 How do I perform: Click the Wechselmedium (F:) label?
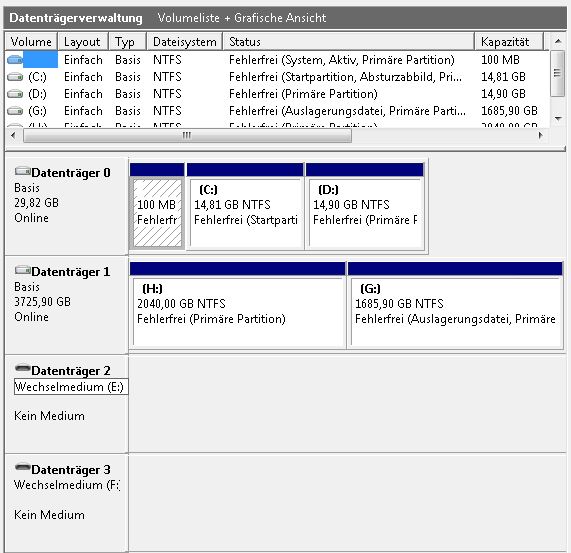[67, 485]
